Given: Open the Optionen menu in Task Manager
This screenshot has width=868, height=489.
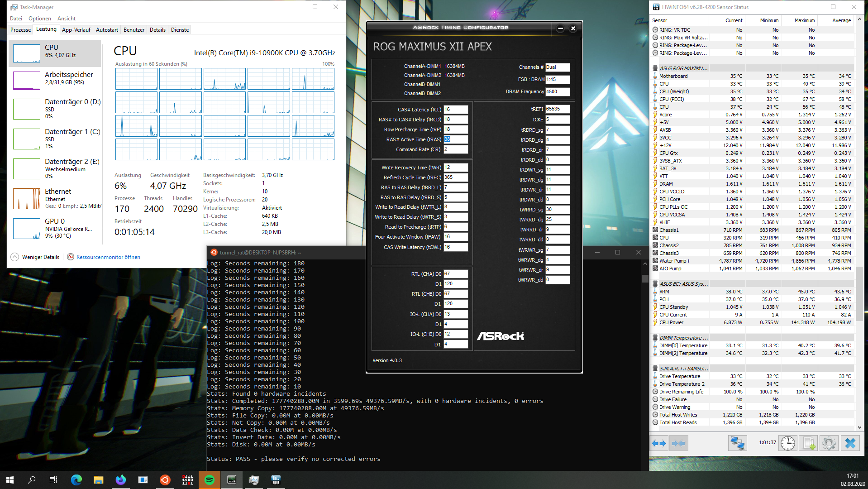Looking at the screenshot, I should tap(40, 19).
